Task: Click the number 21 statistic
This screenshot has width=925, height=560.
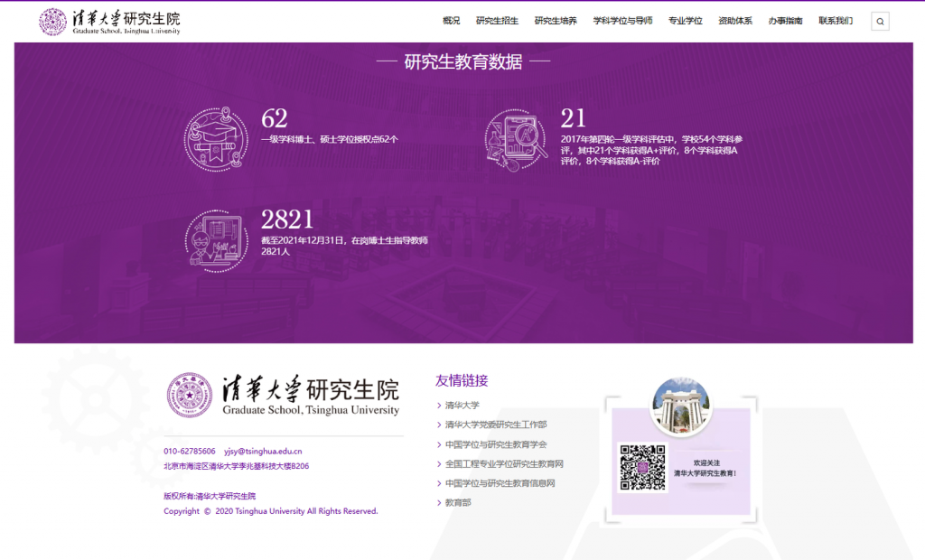Action: (x=573, y=118)
